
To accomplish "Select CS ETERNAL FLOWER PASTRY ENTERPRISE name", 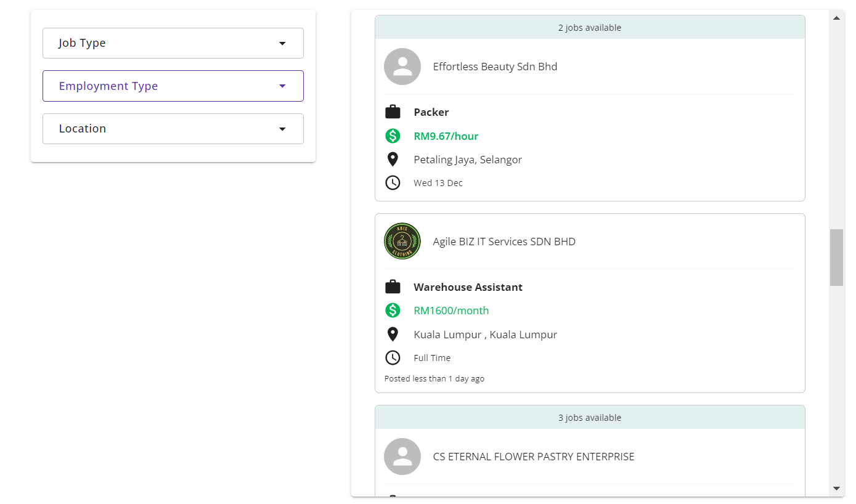I will click(x=534, y=457).
